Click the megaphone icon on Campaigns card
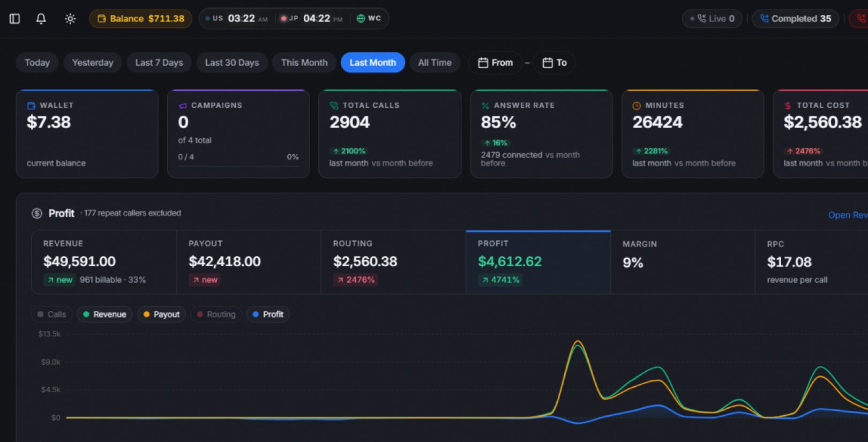The image size is (868, 442). (183, 106)
